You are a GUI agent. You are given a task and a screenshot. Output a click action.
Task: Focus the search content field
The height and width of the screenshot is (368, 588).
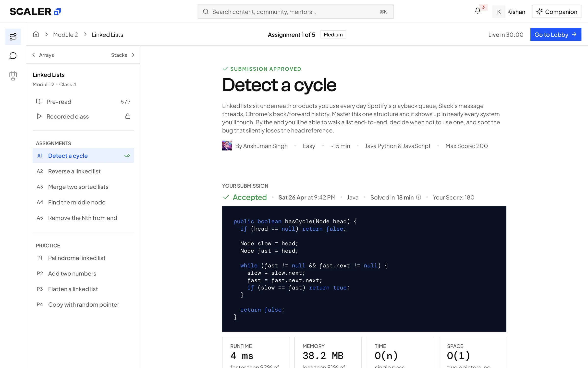click(295, 12)
